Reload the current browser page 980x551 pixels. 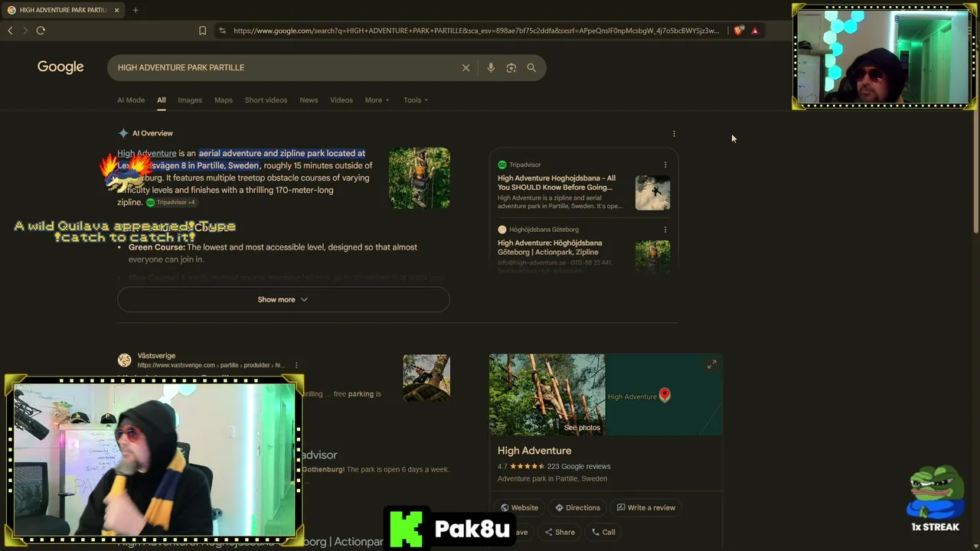[x=41, y=31]
